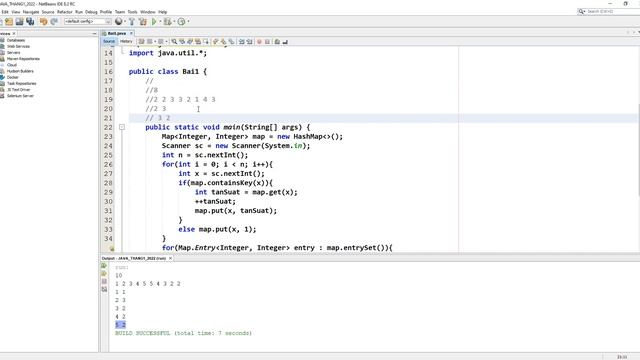Click the red Start Macro Recording icon
The width and height of the screenshot is (640, 360).
pyautogui.click(x=259, y=41)
